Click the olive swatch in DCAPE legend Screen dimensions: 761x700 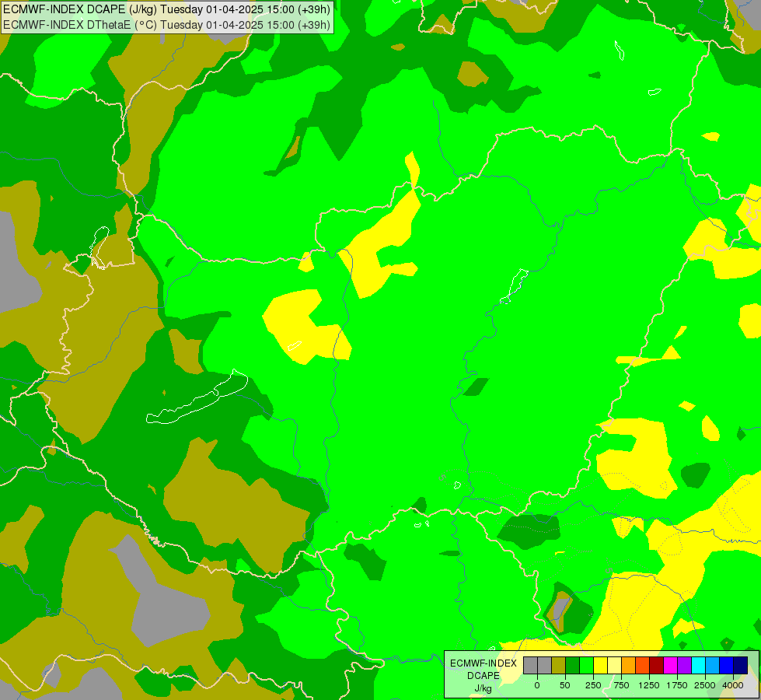pos(559,666)
